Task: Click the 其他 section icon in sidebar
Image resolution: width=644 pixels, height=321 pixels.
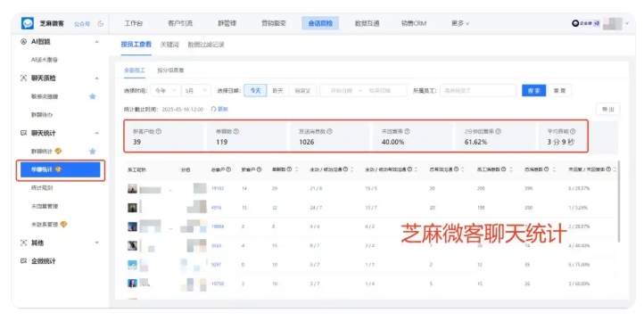Action: click(23, 243)
